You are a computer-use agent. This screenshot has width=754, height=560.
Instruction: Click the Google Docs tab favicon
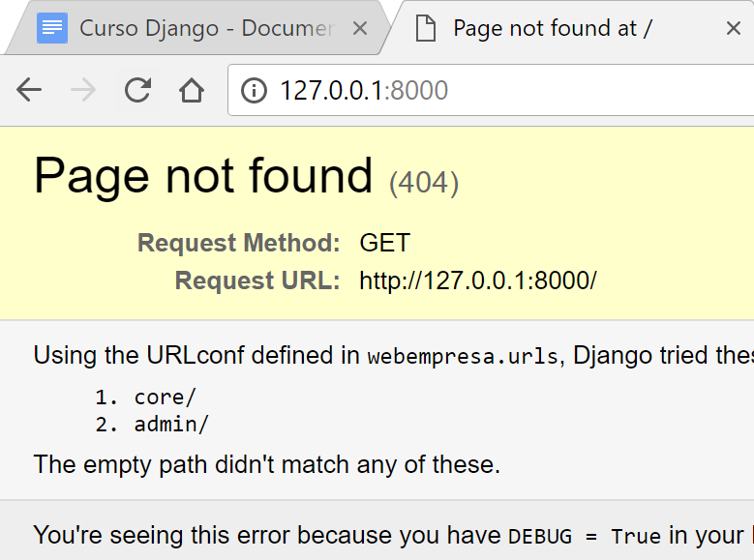(x=52, y=28)
